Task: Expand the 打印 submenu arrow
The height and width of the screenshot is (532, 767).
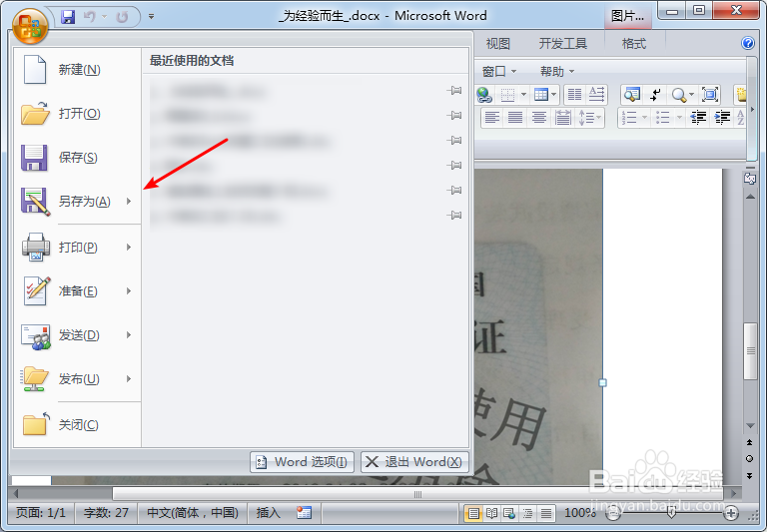Action: [129, 248]
